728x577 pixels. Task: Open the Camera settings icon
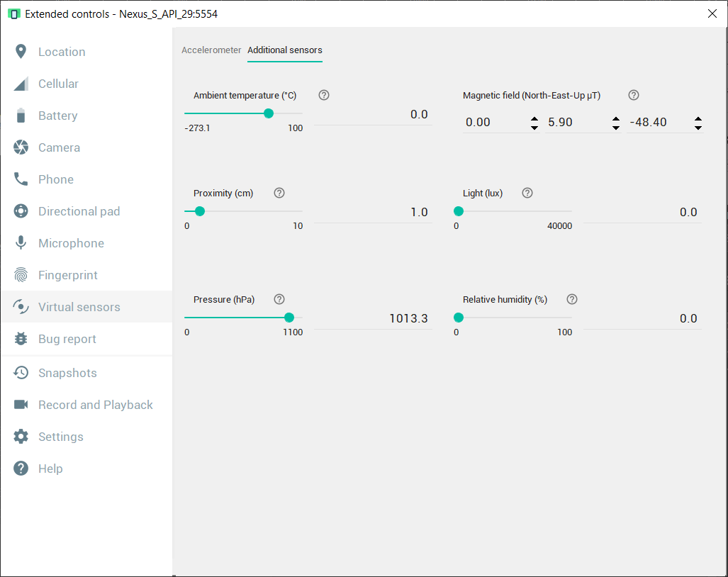[21, 147]
